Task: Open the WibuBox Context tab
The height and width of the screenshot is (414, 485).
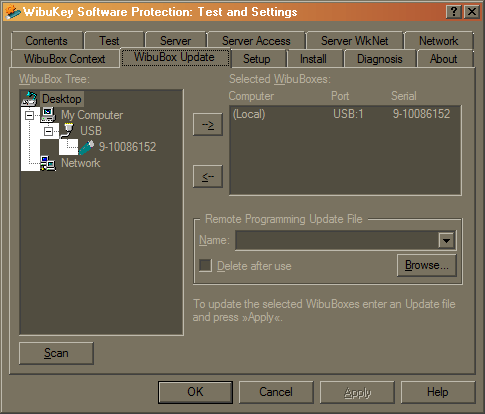Action: click(65, 59)
